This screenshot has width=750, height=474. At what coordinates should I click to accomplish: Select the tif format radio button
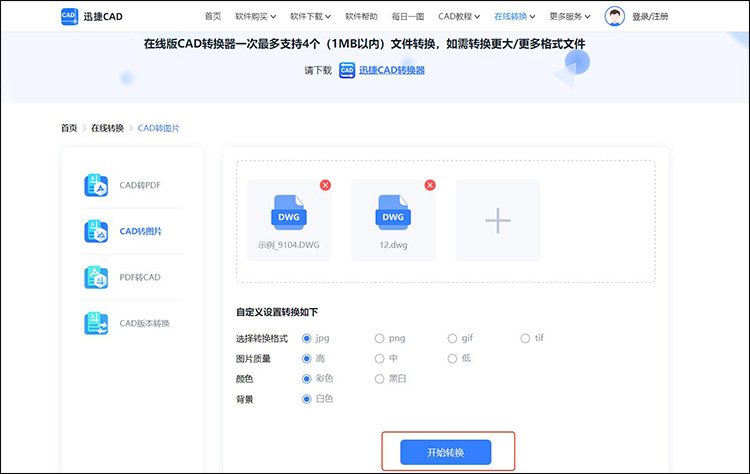coord(525,339)
